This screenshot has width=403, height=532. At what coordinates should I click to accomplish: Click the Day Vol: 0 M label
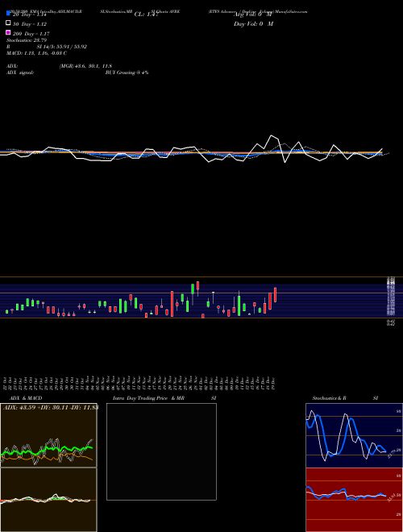(x=253, y=23)
